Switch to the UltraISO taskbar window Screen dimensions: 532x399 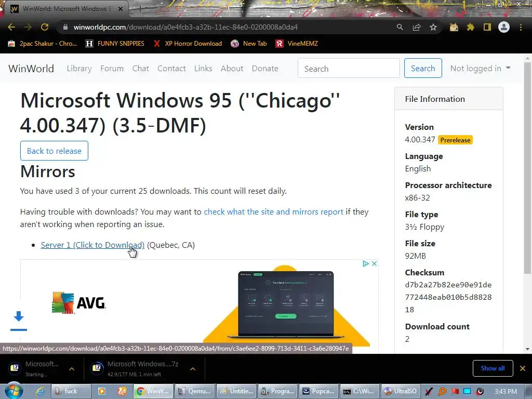(x=402, y=391)
